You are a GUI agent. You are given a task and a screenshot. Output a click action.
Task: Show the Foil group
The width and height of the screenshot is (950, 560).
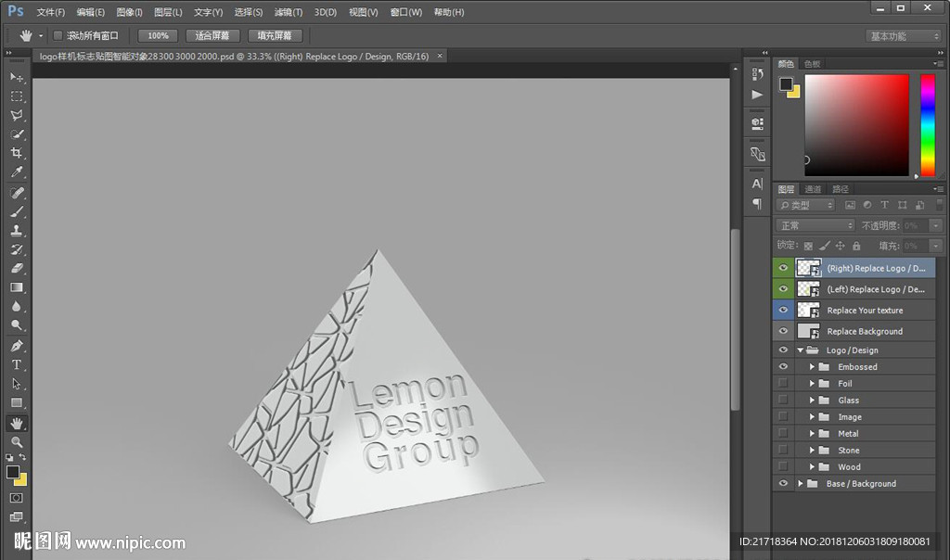coord(783,383)
